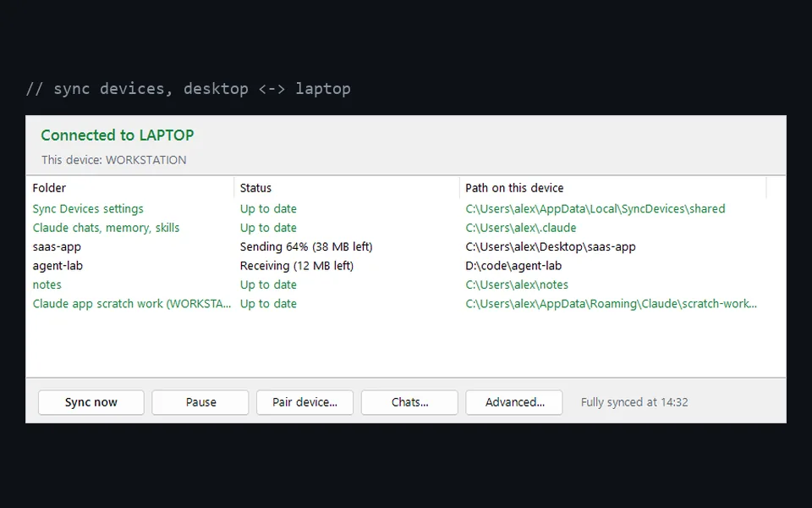
Task: Open the Advanced... settings button
Action: (514, 402)
